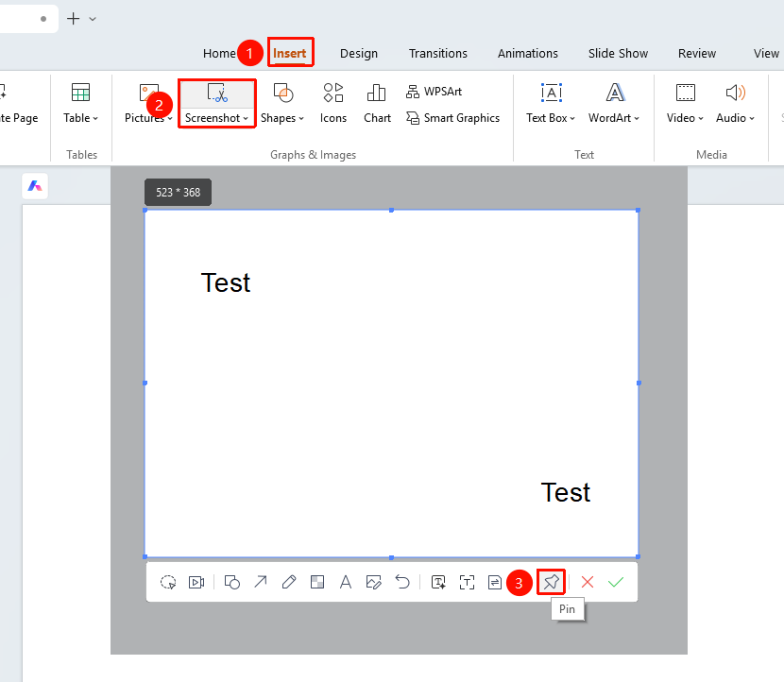Activate the mosaic blur tool
This screenshot has width=784, height=682.
pyautogui.click(x=317, y=582)
